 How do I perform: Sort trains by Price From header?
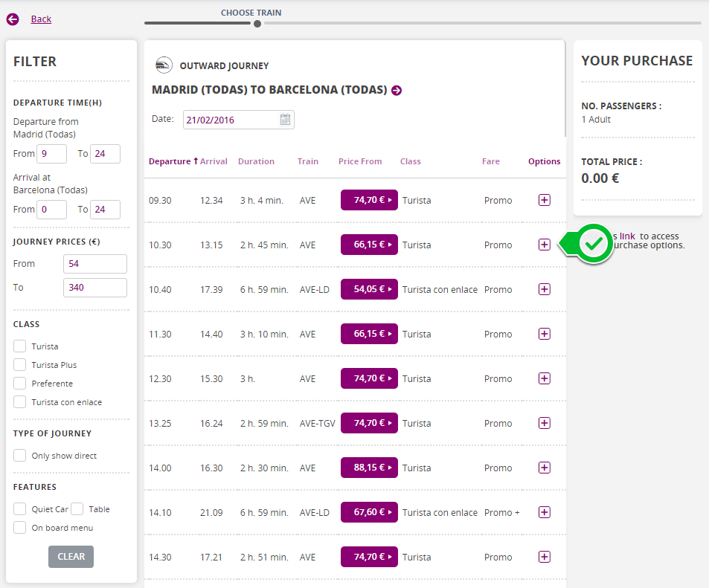pyautogui.click(x=360, y=161)
